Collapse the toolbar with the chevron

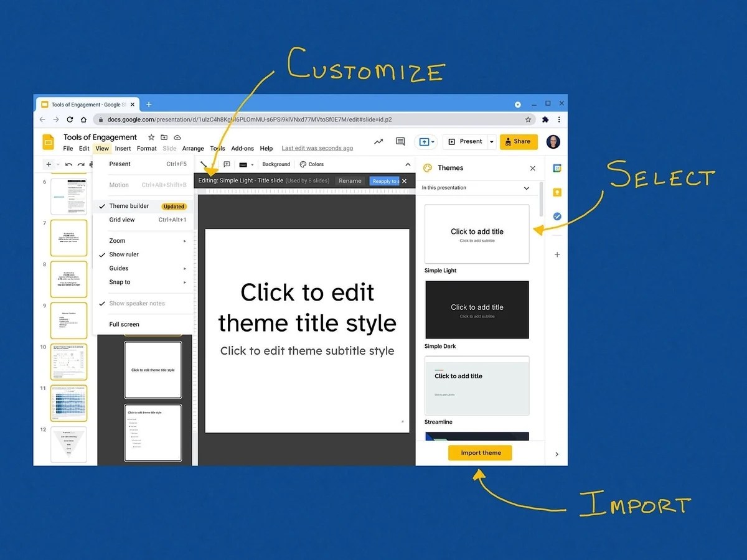point(408,164)
